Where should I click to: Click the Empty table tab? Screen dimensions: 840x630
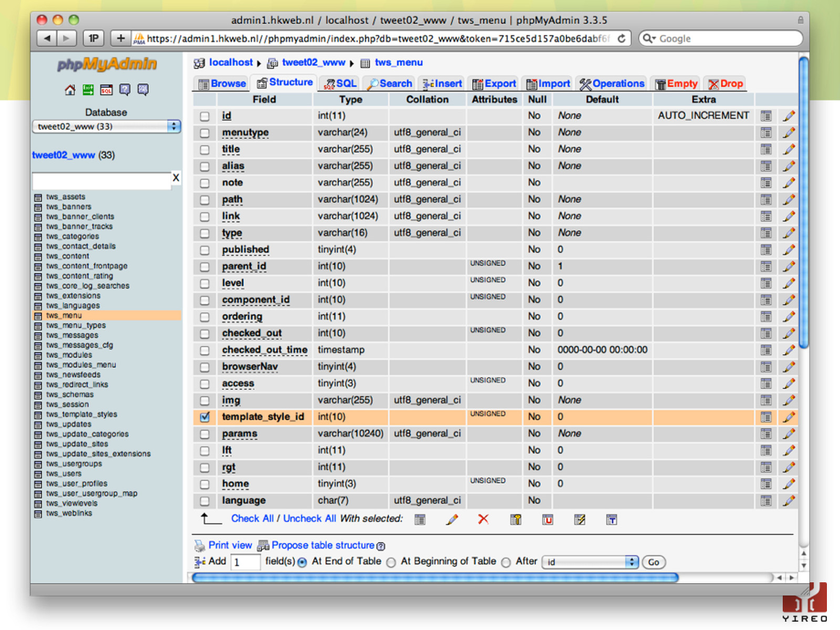coord(677,83)
